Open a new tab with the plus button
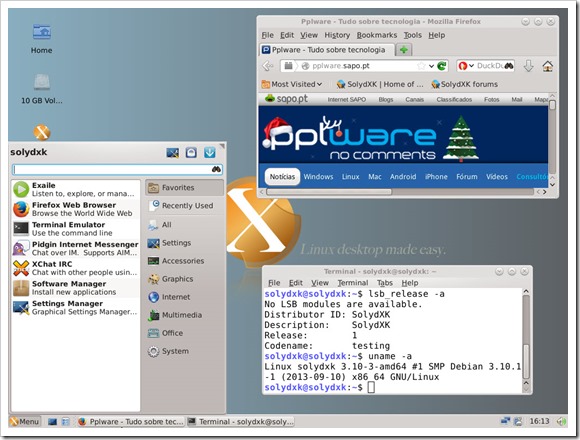The image size is (580, 440). tap(404, 50)
